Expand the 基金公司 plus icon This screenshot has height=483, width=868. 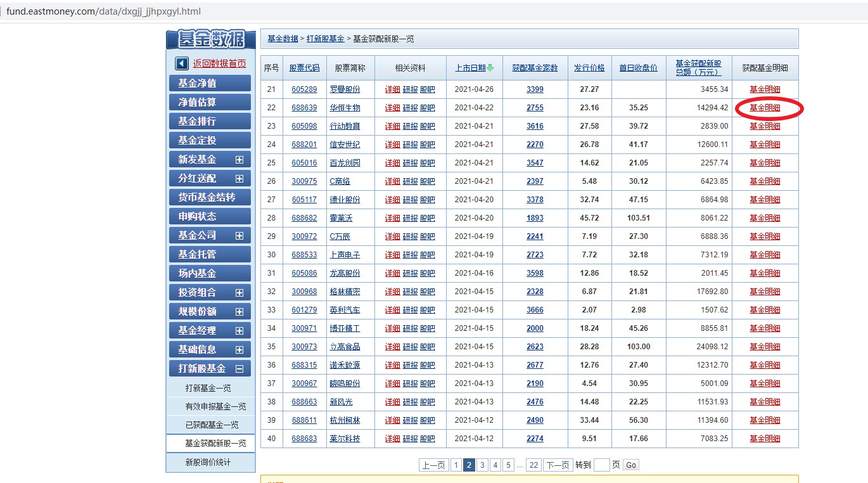coord(239,236)
